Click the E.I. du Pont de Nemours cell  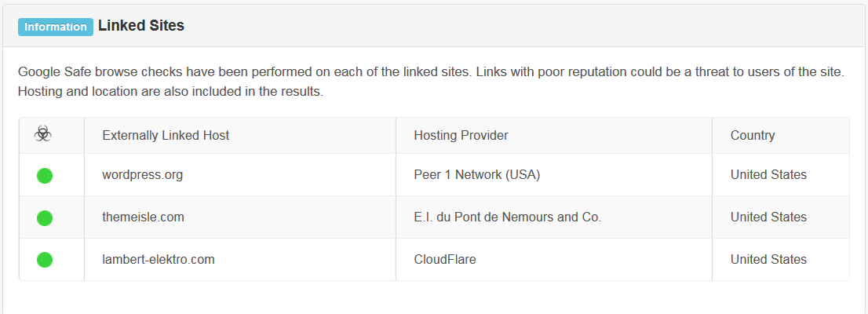[507, 217]
